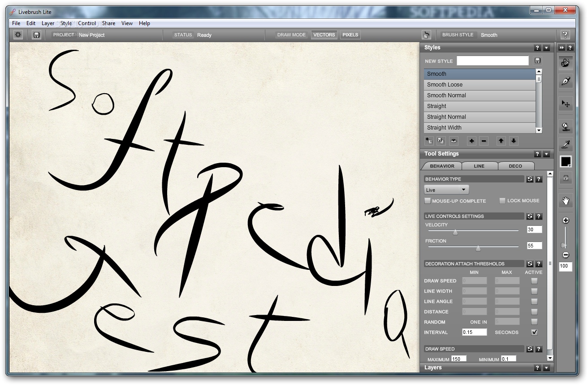588x385 pixels.
Task: Click the zoom out minus icon
Action: click(x=566, y=255)
